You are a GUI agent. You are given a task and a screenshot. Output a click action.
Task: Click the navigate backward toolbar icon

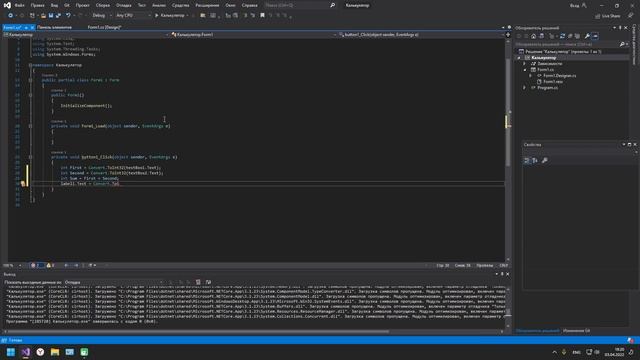10,16
